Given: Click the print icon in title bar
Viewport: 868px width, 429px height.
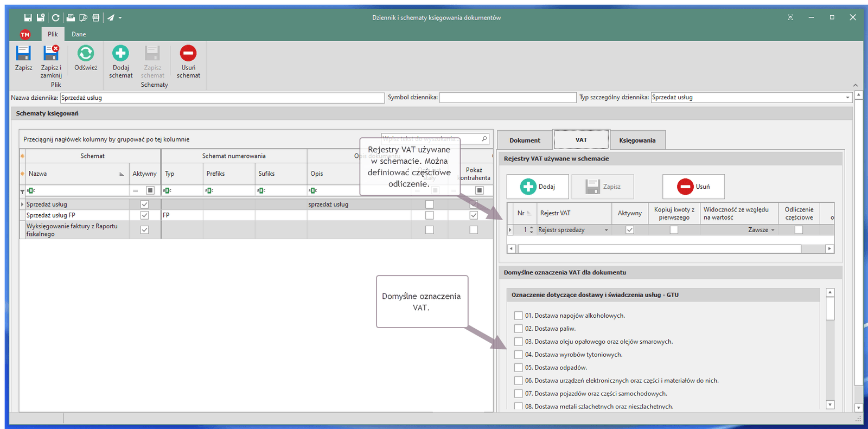Looking at the screenshot, I should [x=71, y=18].
